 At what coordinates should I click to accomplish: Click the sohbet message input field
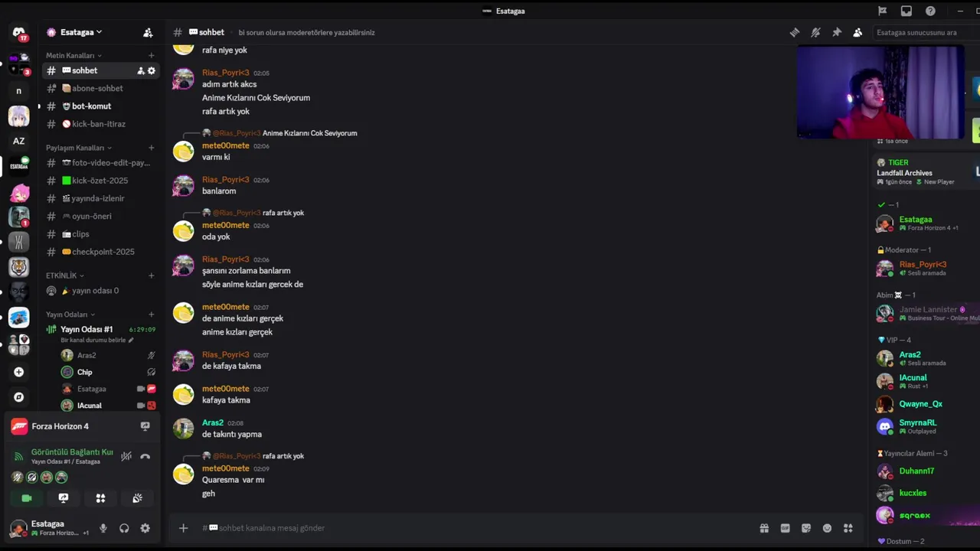pos(459,528)
